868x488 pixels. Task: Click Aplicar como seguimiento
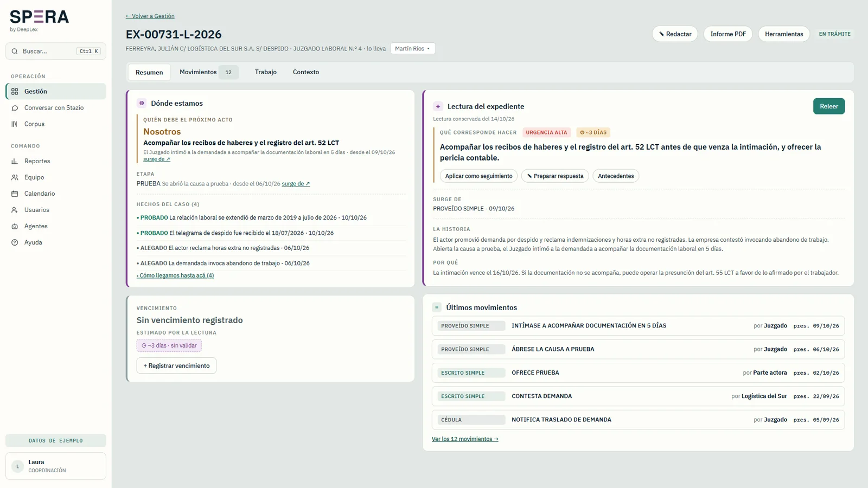coord(478,176)
